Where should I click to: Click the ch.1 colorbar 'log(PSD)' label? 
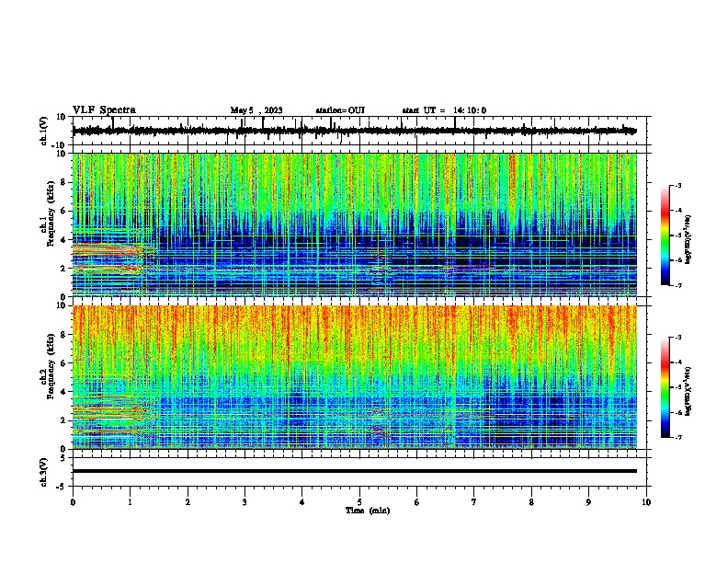click(x=688, y=239)
